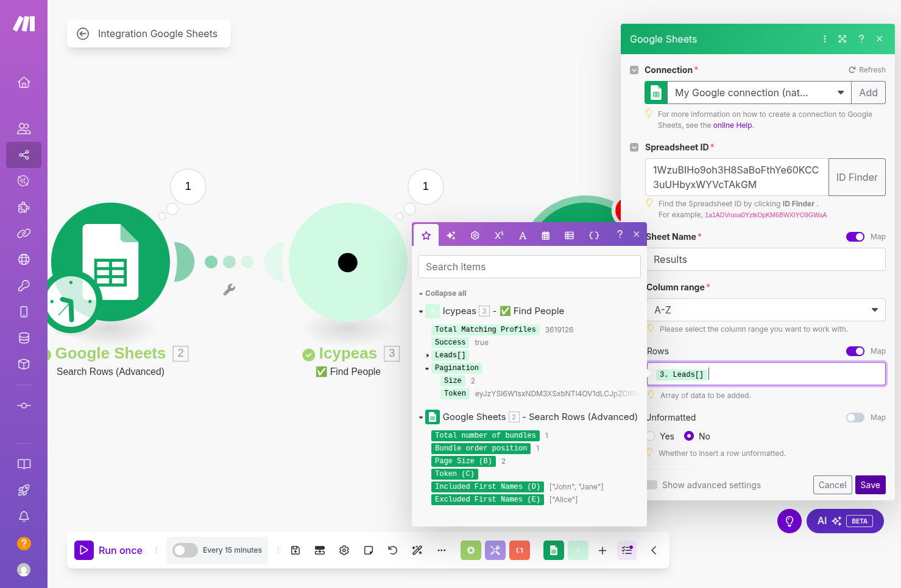Screen dimensions: 901x588
Task: Click the save scenario disk icon
Action: click(x=295, y=550)
